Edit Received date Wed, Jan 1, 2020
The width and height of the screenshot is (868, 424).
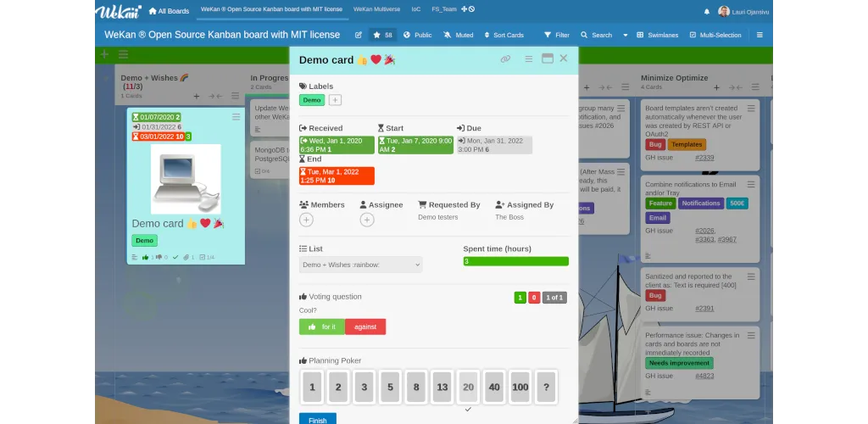[x=337, y=145]
